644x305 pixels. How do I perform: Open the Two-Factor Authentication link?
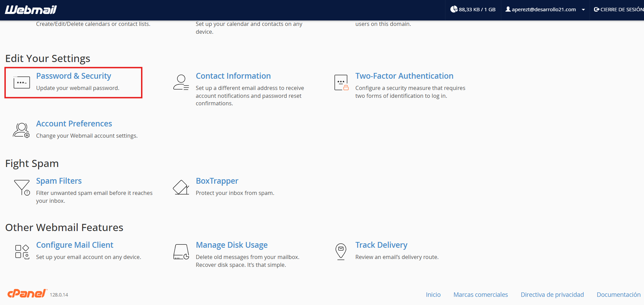pyautogui.click(x=404, y=76)
